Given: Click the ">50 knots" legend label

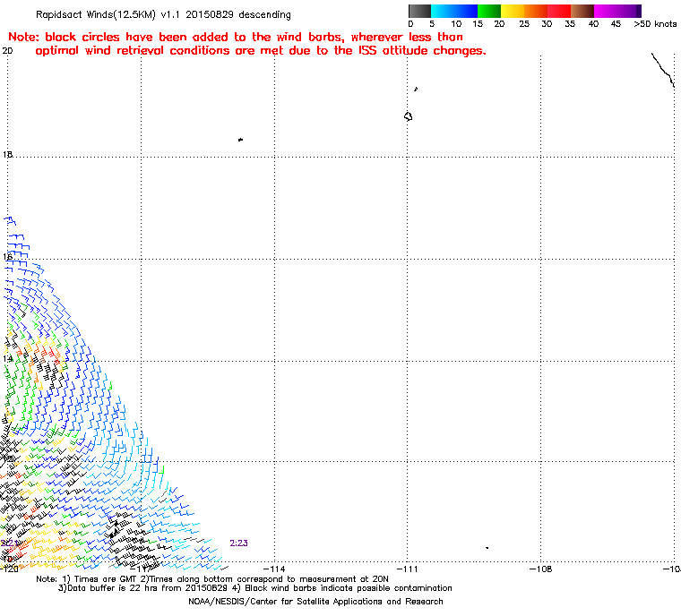Looking at the screenshot, I should (x=655, y=24).
